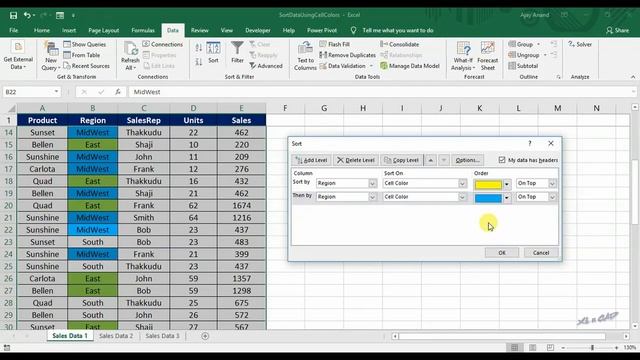Open first-level Sort On Cell Color dropdown
Viewport: 640px width, 360px height.
coord(462,183)
